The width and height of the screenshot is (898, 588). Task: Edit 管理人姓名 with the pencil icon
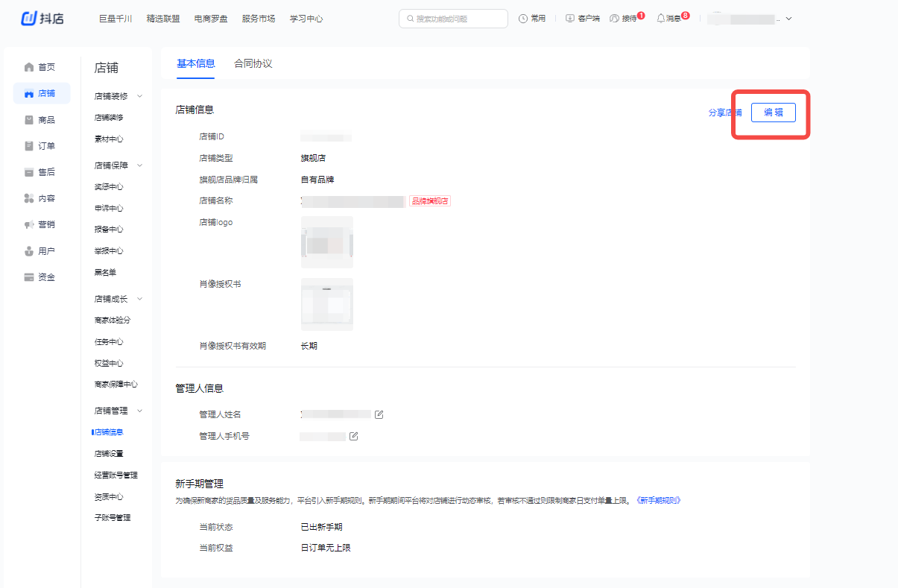click(x=379, y=414)
